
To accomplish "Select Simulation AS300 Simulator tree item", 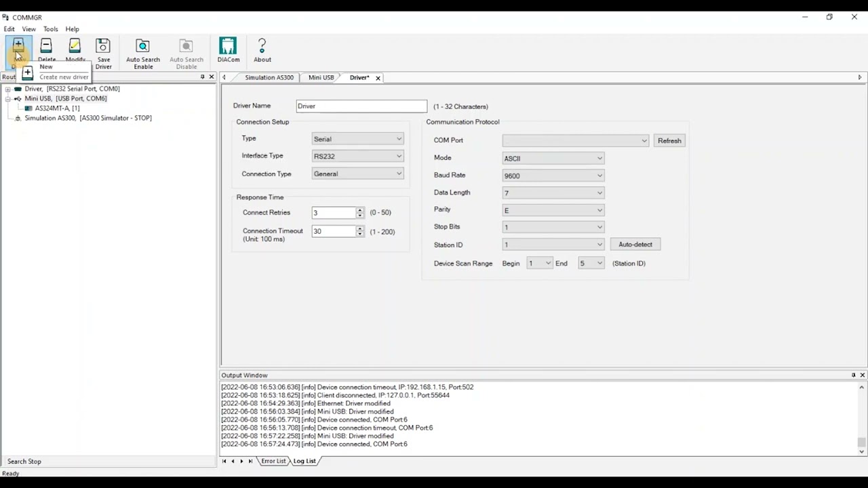I will coord(88,118).
